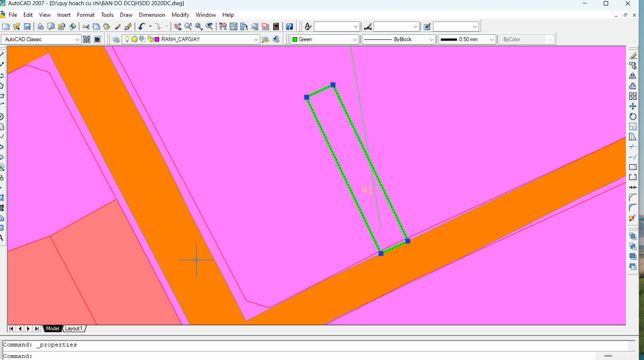The height and width of the screenshot is (360, 644).
Task: Open the QuickCalc calculator icon
Action: 276,27
